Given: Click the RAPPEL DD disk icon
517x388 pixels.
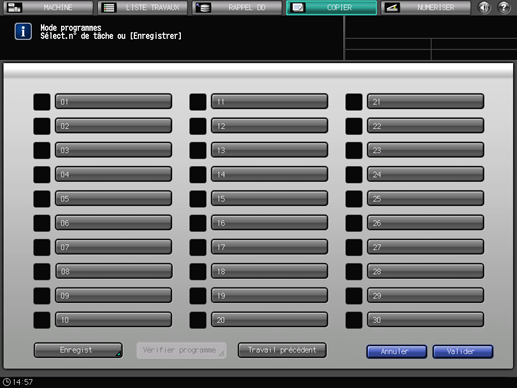Looking at the screenshot, I should tap(203, 7).
